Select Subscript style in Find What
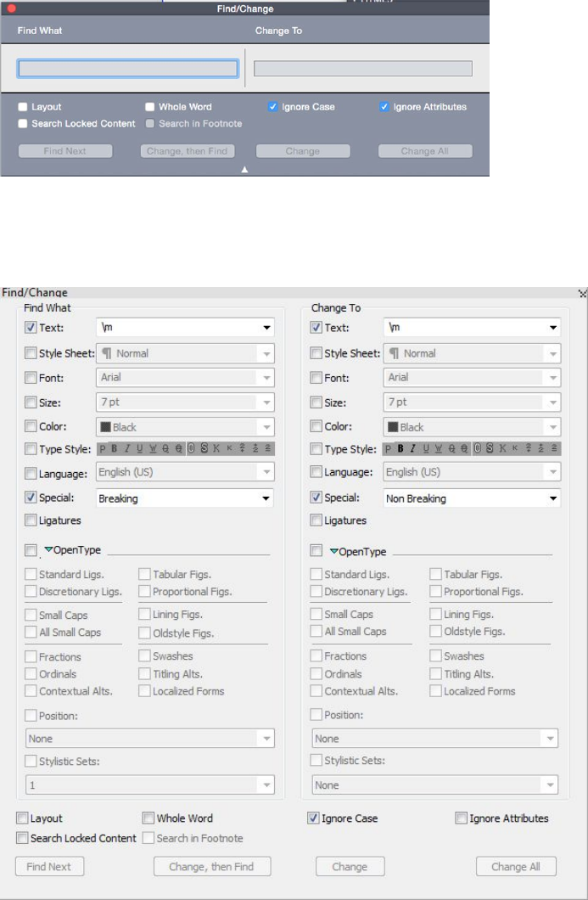 click(x=255, y=449)
